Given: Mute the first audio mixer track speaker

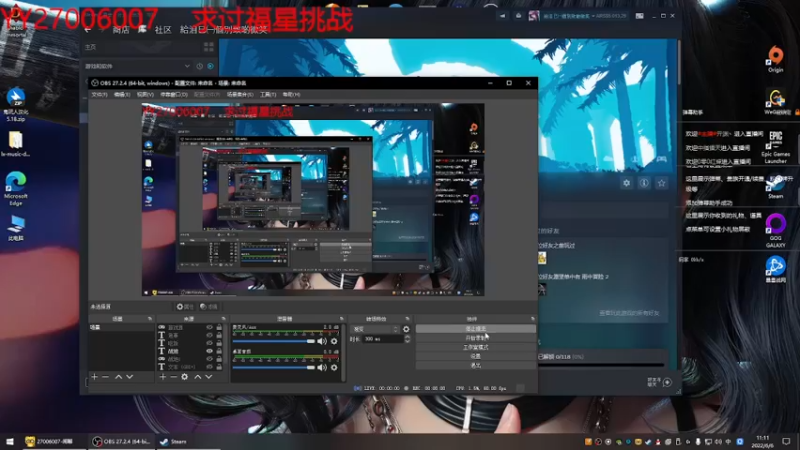Looking at the screenshot, I should 322,341.
